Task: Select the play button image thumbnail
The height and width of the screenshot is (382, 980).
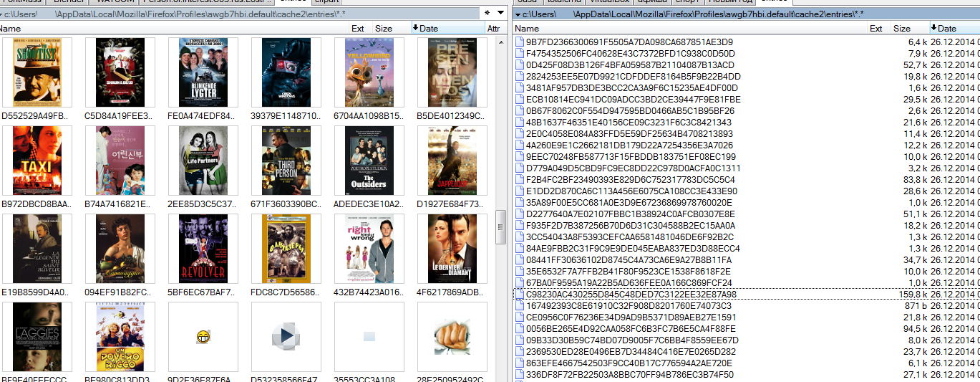Action: point(286,336)
